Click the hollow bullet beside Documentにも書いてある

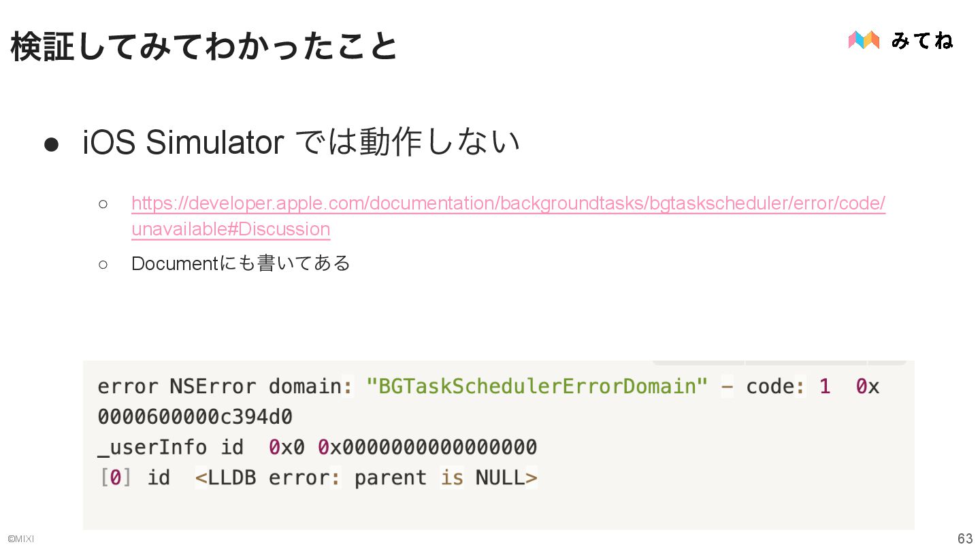pyautogui.click(x=103, y=264)
